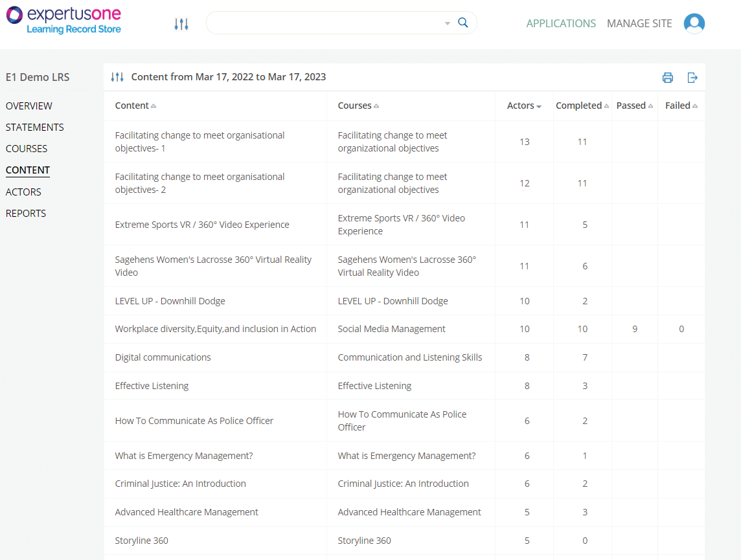This screenshot has width=741, height=560.
Task: Click the content date range heading
Action: [x=228, y=77]
